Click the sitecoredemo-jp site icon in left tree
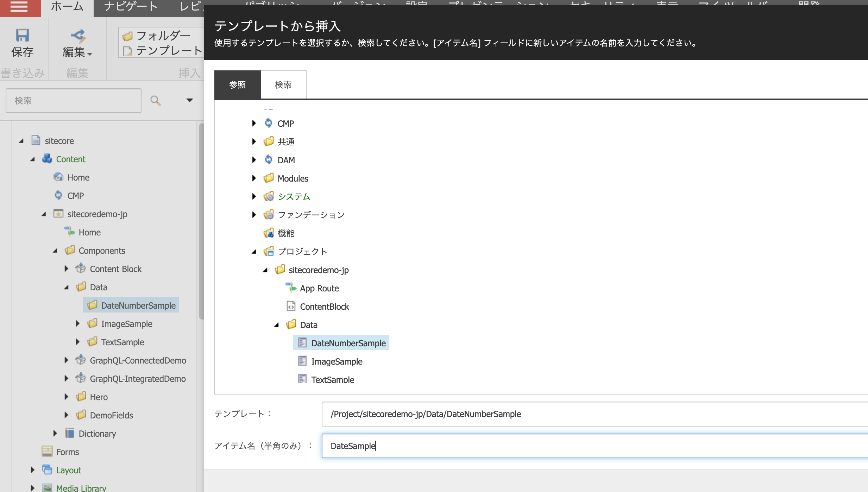Screen dimensions: 868x492 (58, 214)
